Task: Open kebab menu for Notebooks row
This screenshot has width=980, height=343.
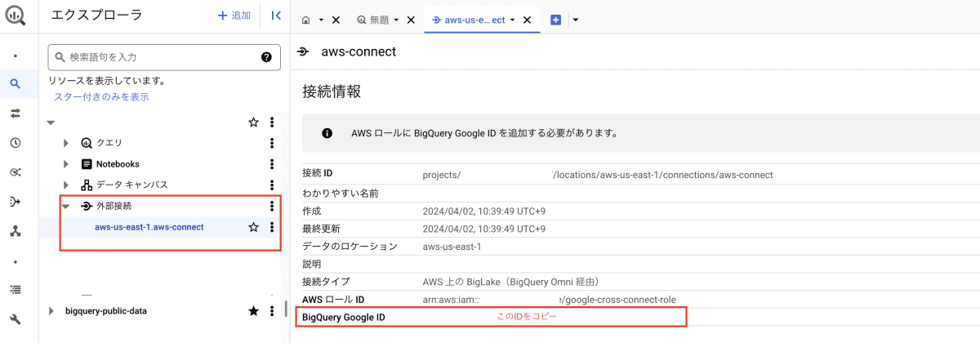Action: click(x=272, y=164)
